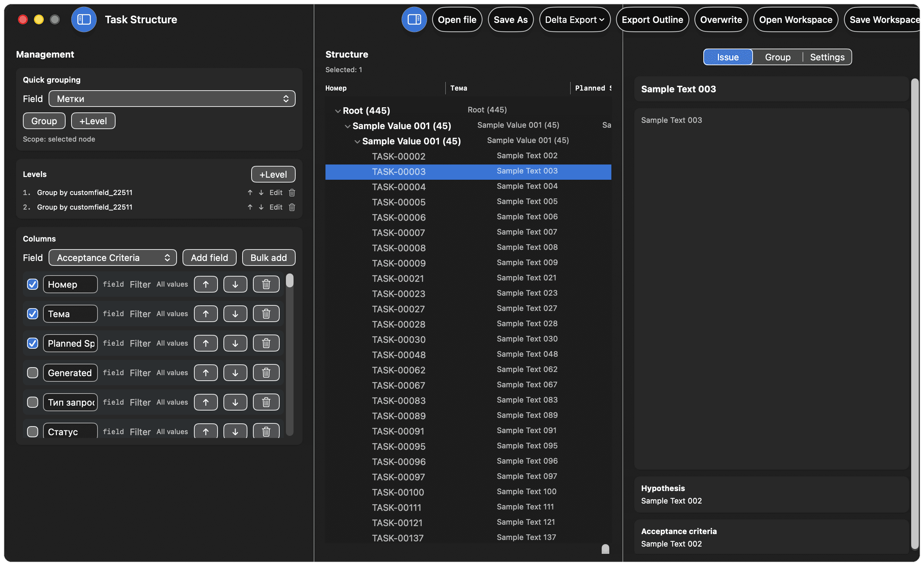Delete the first grouping level with trash icon
Screen dimensions: 924x566
coord(292,192)
